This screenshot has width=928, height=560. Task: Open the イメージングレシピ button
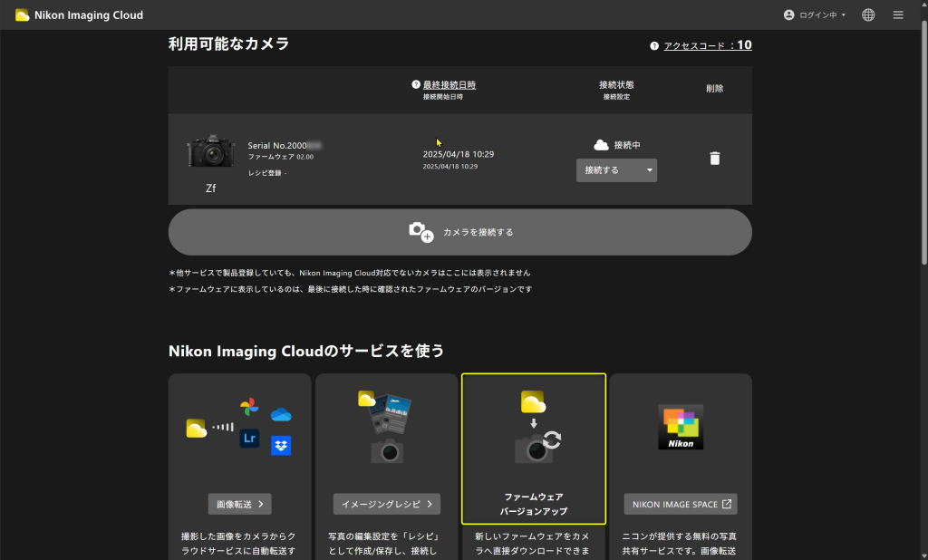coord(386,505)
